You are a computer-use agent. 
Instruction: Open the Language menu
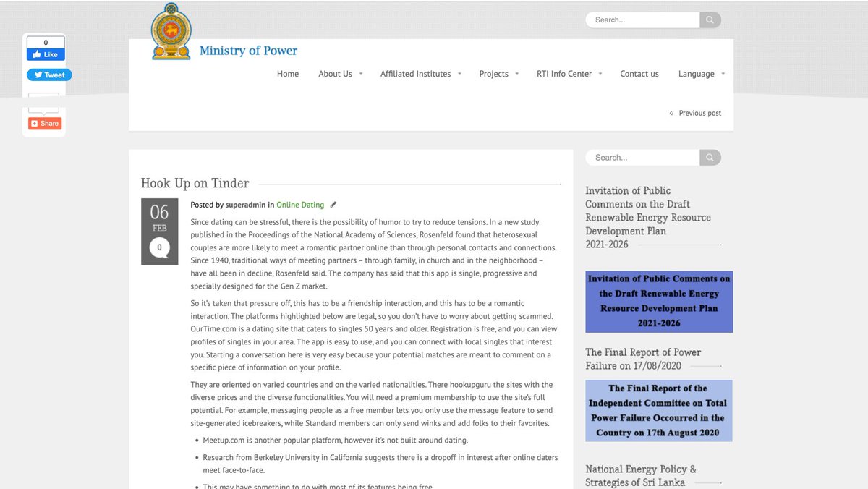coord(696,74)
